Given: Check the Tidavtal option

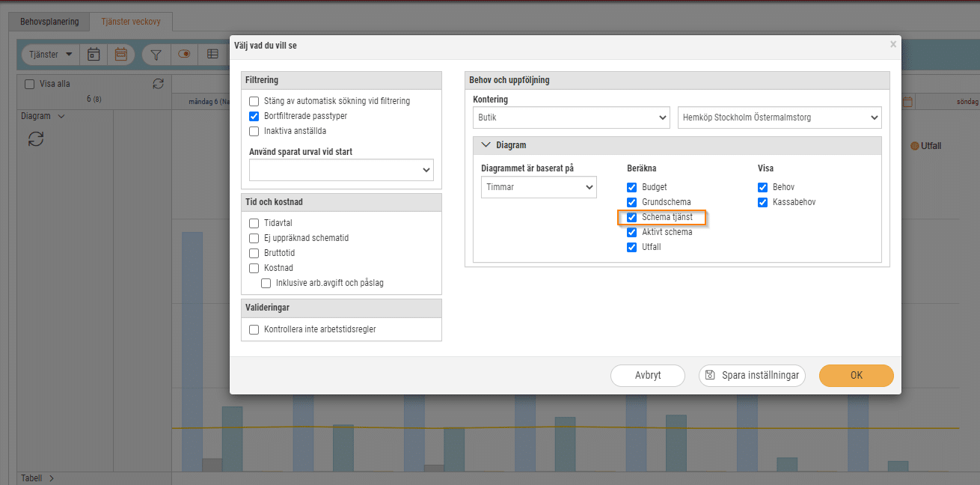Looking at the screenshot, I should pyautogui.click(x=254, y=223).
